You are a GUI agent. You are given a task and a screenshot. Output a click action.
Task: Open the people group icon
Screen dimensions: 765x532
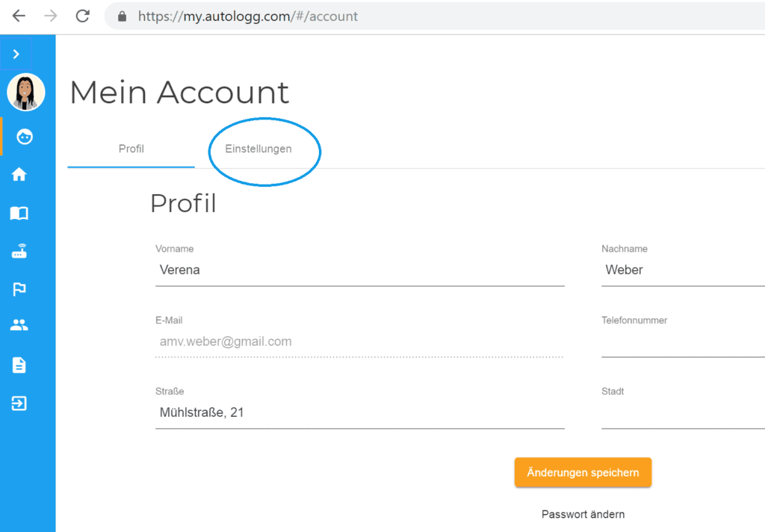click(19, 326)
